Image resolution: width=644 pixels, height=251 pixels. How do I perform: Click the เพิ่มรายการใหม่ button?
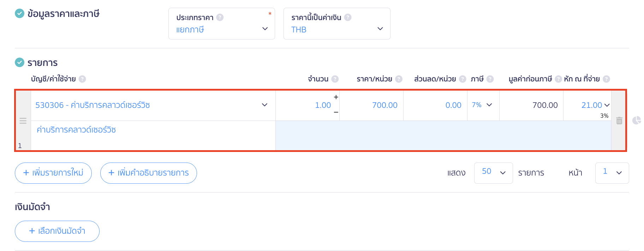(x=53, y=173)
